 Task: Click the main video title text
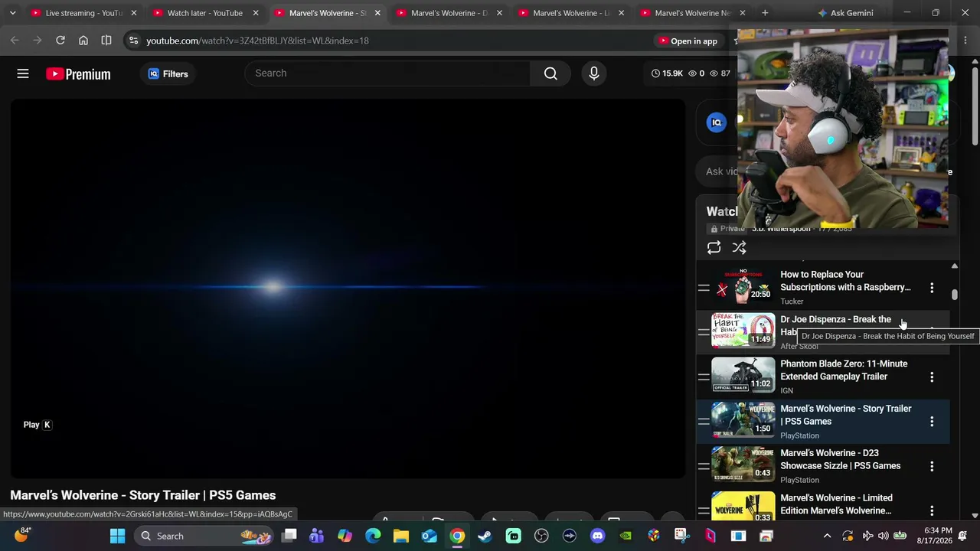143,495
